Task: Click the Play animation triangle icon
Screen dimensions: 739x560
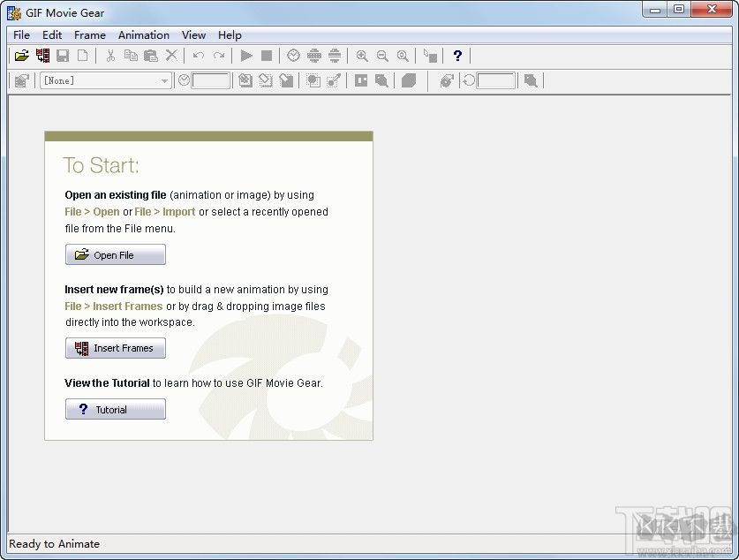Action: click(246, 56)
